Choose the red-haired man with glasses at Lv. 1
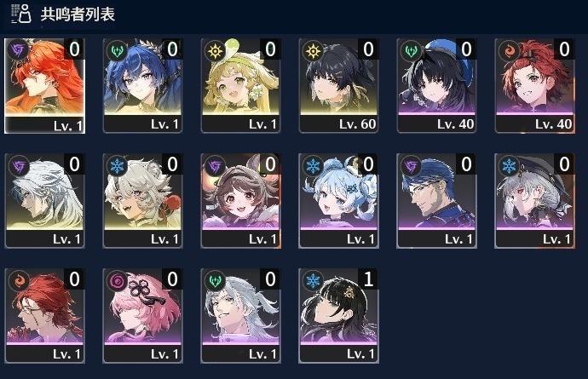Image resolution: width=588 pixels, height=379 pixels. [44, 316]
